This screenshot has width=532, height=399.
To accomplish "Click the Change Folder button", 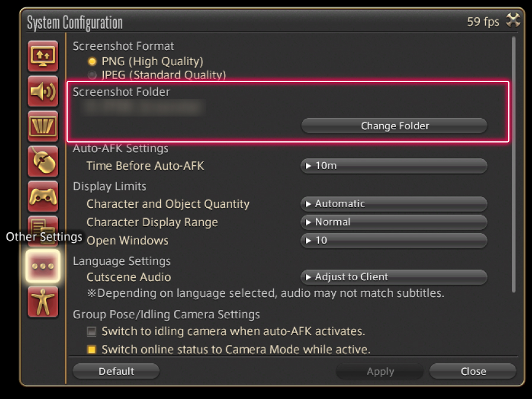I will (394, 126).
